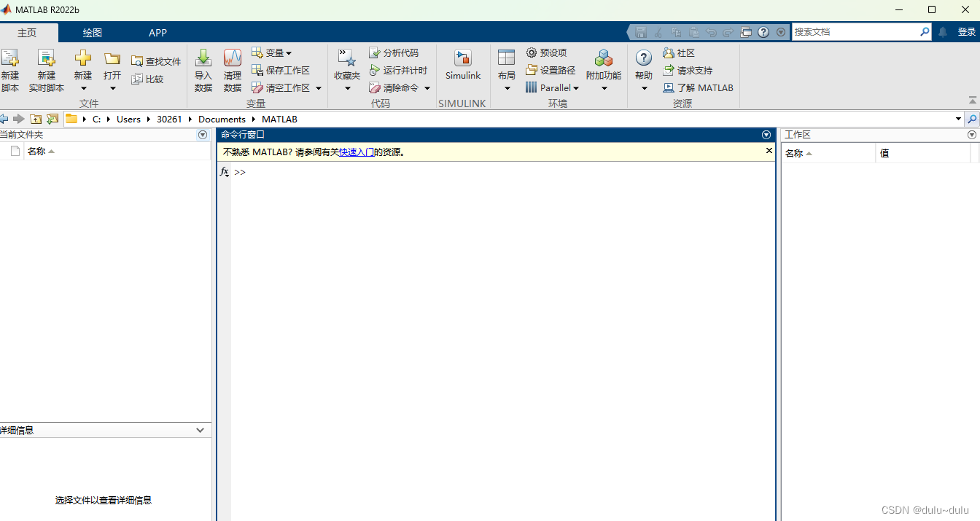Switch to the 主页 (Home) tab
Screen dimensions: 980x521
[x=27, y=33]
